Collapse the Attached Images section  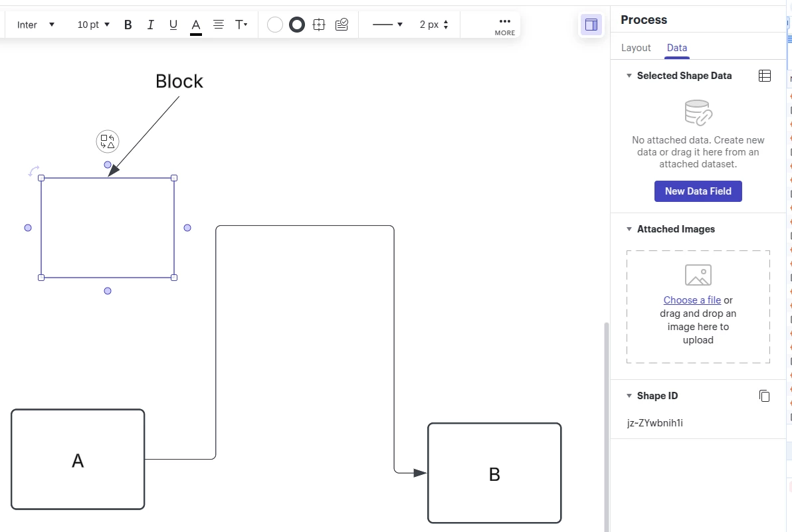629,229
